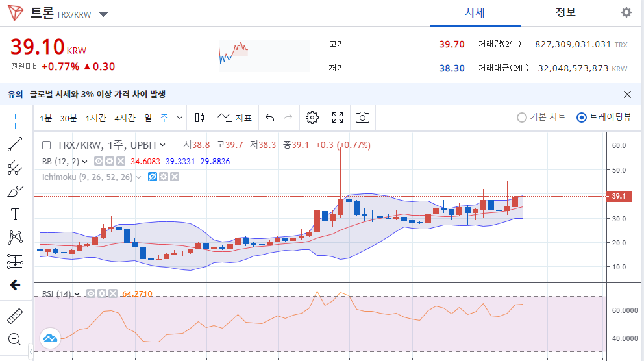Set chart interval to 일
644x361 pixels.
point(148,118)
